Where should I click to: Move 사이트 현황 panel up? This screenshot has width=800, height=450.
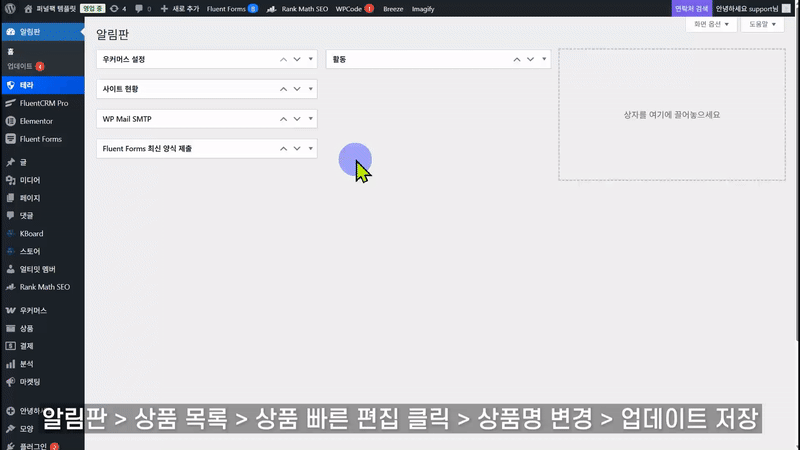tap(283, 89)
